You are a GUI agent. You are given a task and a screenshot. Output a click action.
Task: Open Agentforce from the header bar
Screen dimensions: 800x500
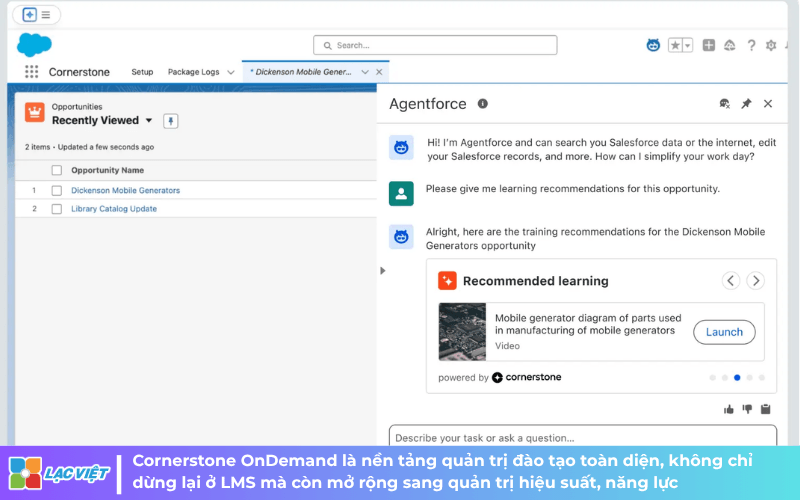tap(653, 45)
